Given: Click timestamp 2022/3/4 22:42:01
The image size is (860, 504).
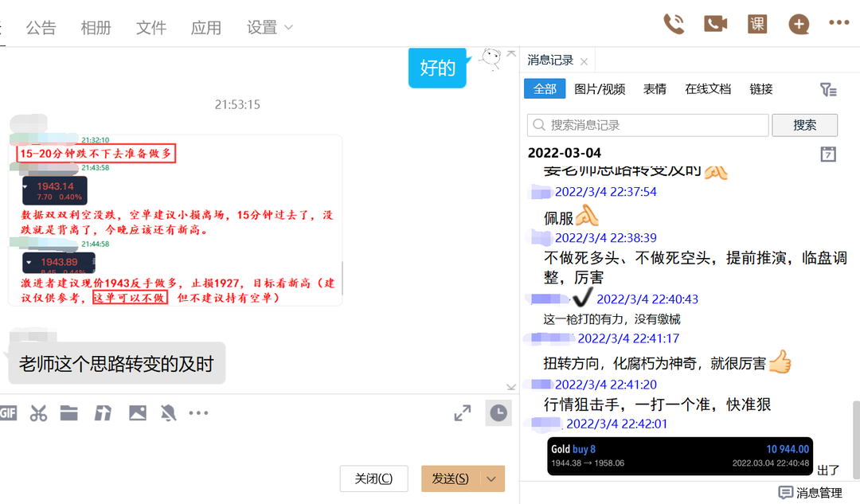Looking at the screenshot, I should (x=616, y=424).
